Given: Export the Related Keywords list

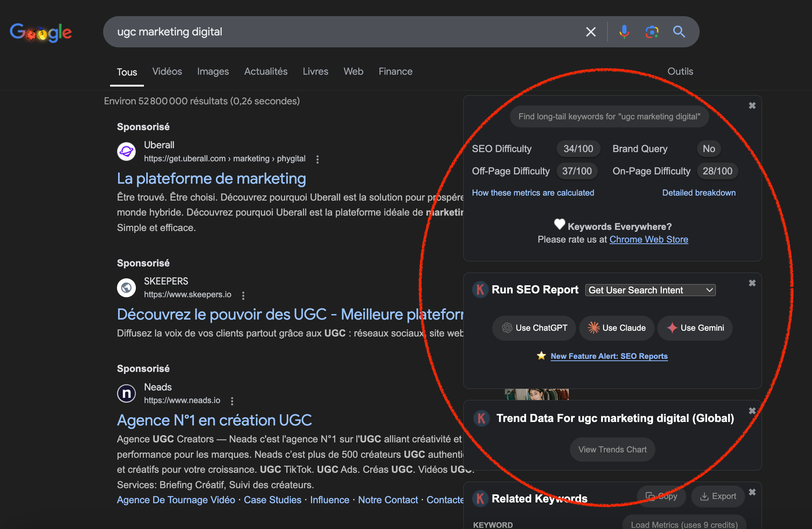Looking at the screenshot, I should pyautogui.click(x=718, y=496).
